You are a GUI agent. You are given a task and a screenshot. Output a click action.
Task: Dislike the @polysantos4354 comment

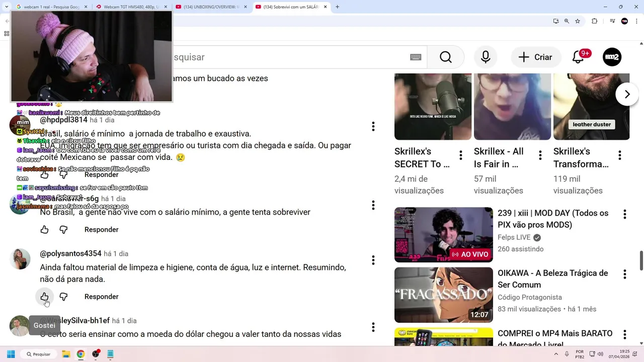63,297
